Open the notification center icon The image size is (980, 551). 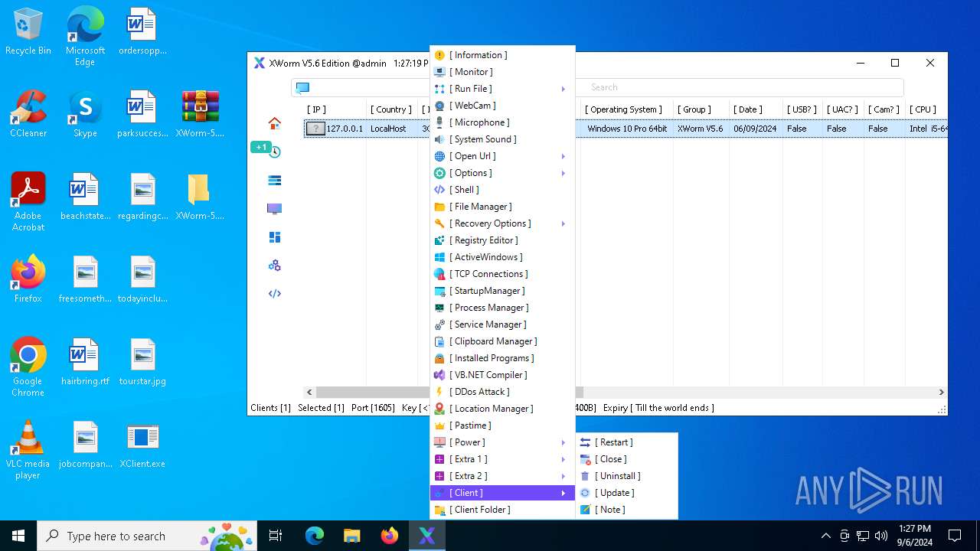pos(955,536)
